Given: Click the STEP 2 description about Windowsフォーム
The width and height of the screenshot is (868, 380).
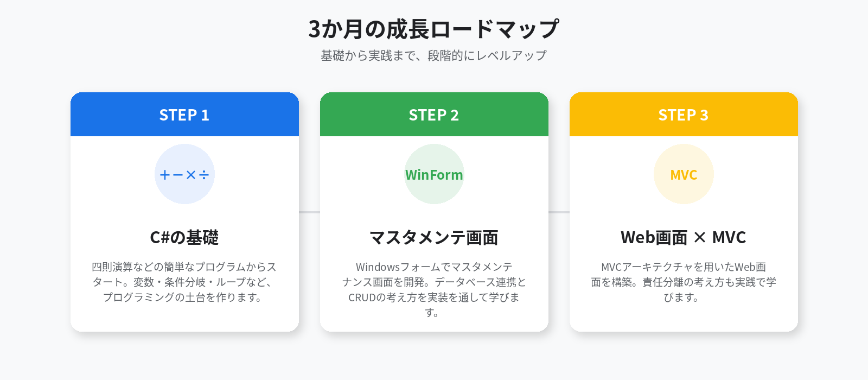Looking at the screenshot, I should pos(434,290).
